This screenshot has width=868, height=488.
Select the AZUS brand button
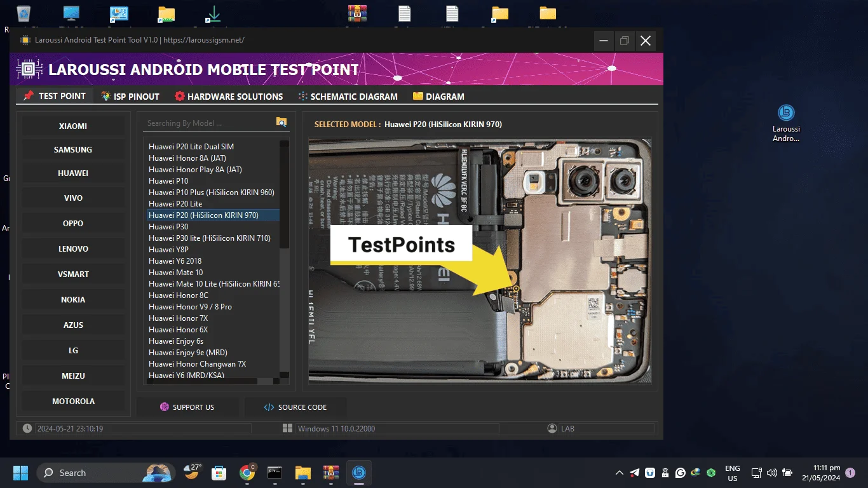pos(73,325)
